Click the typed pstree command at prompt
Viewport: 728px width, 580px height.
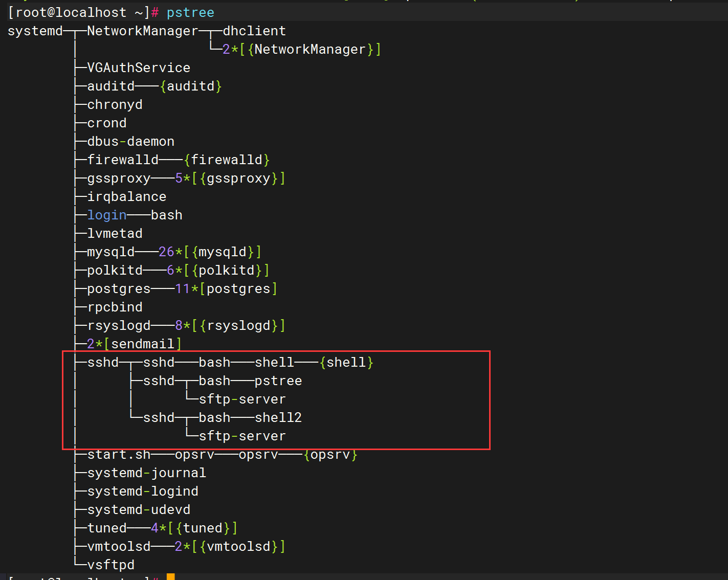190,13
